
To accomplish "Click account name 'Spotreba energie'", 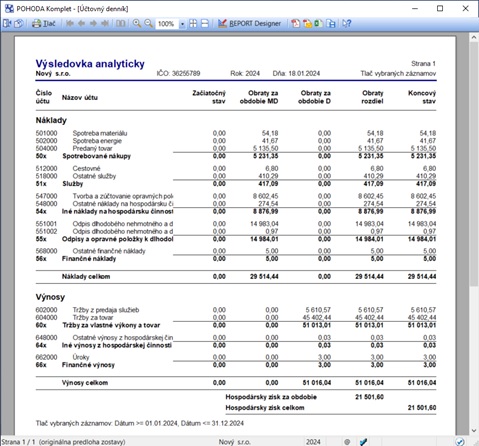I will [x=97, y=141].
